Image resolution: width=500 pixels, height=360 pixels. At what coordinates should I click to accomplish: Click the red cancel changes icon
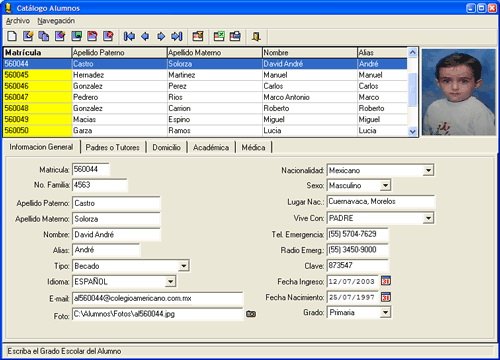(x=92, y=36)
